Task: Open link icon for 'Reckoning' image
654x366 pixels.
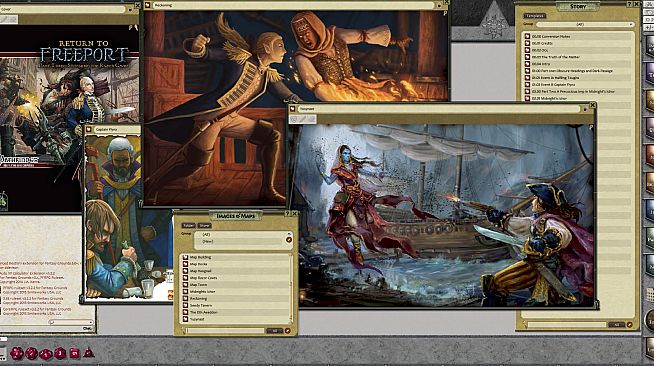Action: coord(186,298)
